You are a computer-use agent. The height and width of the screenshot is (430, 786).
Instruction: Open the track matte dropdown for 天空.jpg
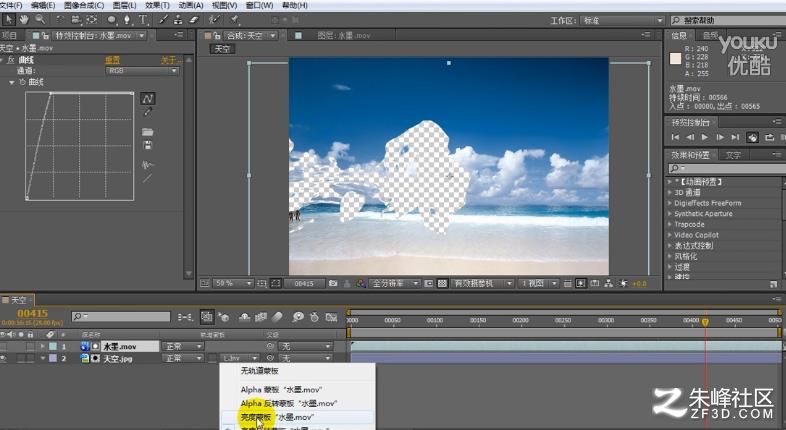pos(240,358)
